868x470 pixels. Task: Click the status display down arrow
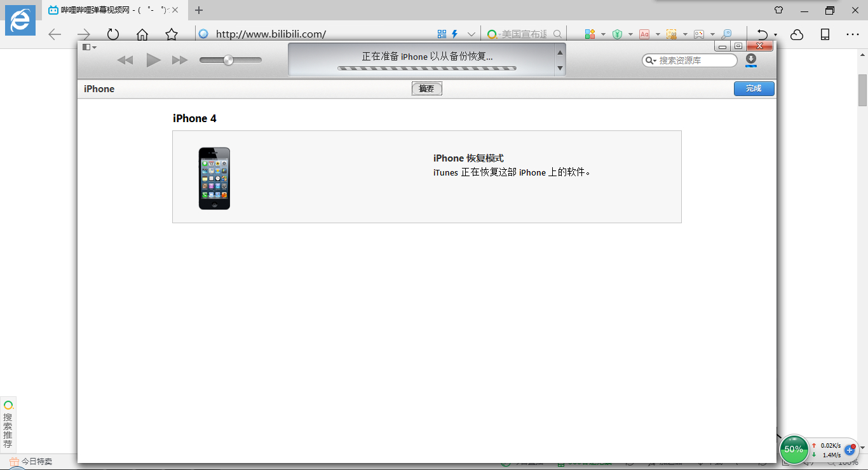(x=560, y=68)
